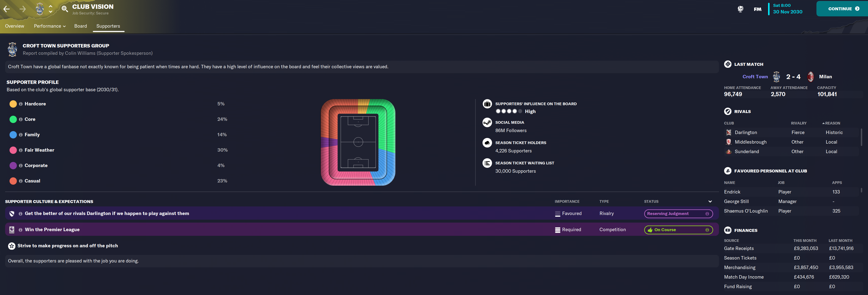868x295 pixels.
Task: Open the Casual info icon
Action: pyautogui.click(x=21, y=181)
